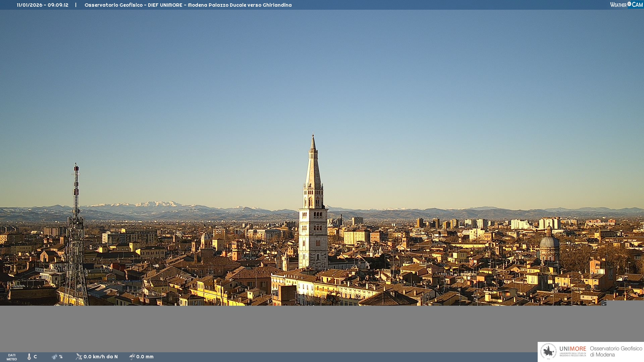
Task: Click the wind speed icon
Action: pyautogui.click(x=79, y=357)
